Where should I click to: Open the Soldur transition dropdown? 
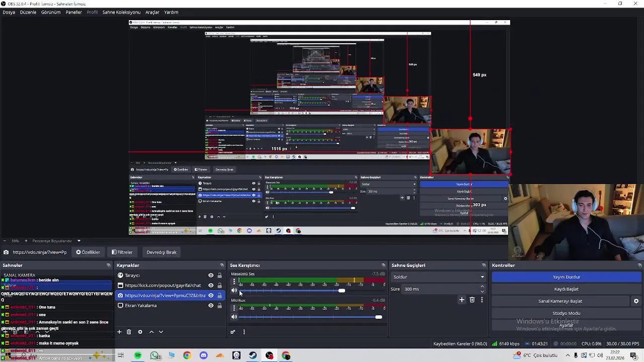439,277
